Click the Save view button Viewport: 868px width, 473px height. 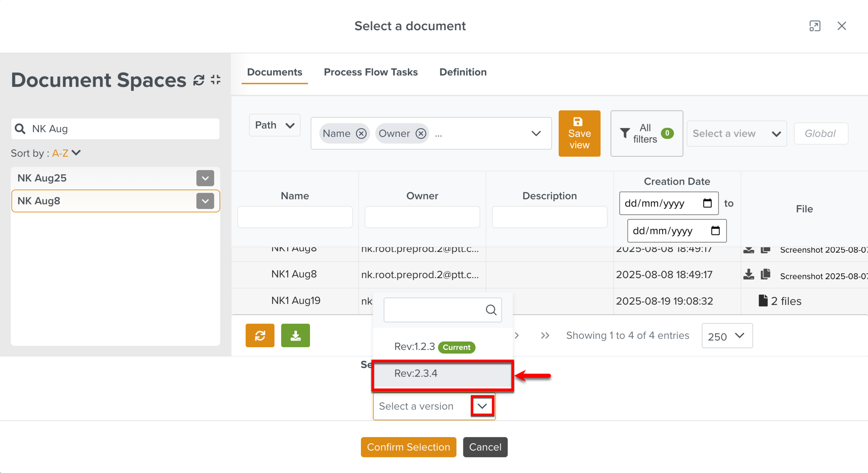point(579,133)
